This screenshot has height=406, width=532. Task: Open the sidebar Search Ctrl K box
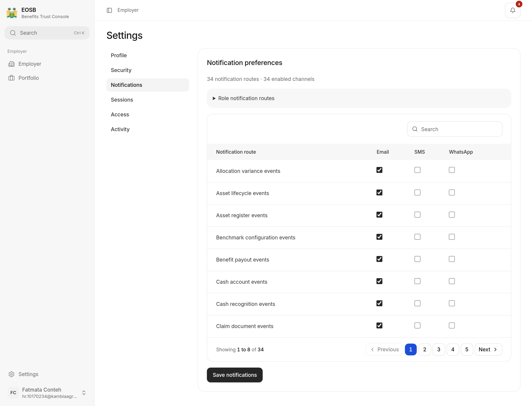47,33
